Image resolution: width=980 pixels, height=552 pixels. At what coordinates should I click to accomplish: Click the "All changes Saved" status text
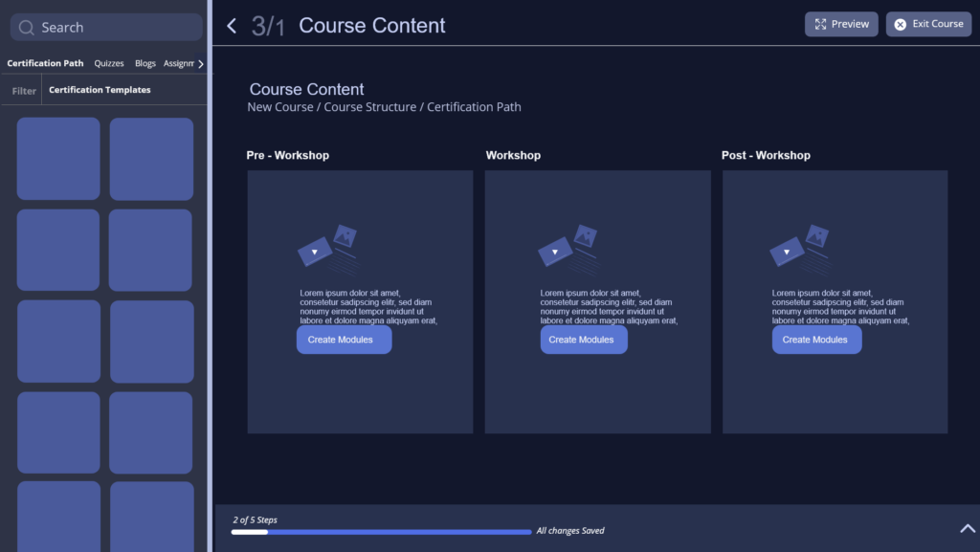pyautogui.click(x=570, y=531)
